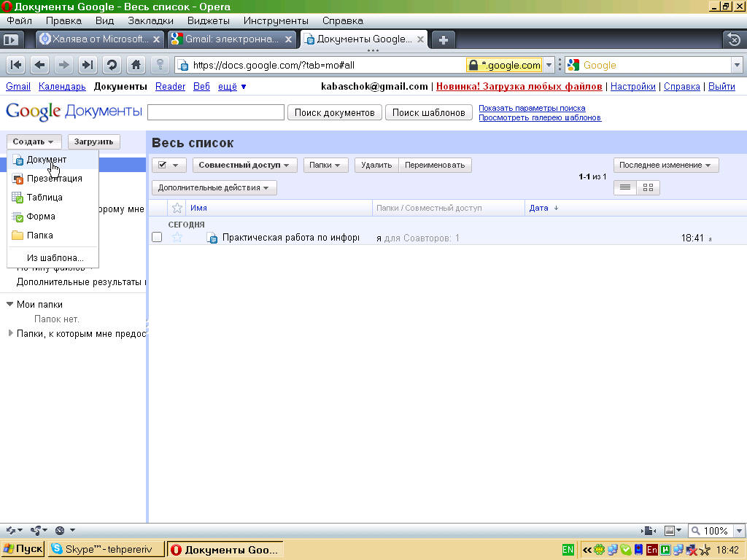Viewport: 747px width, 560px height.
Task: Click the Загрузить upload button
Action: 94,141
